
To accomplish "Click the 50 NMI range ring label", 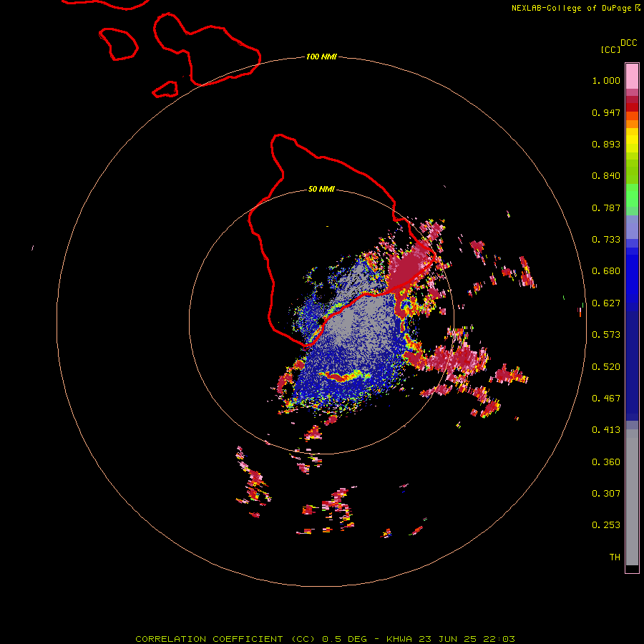I will 321,189.
